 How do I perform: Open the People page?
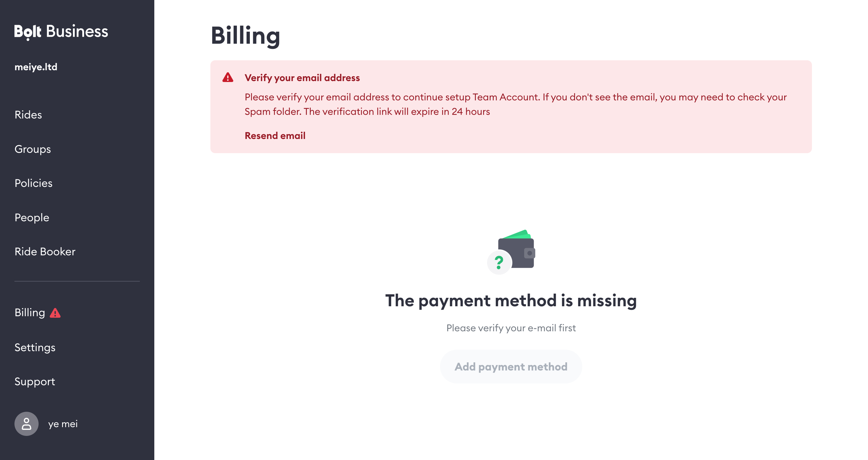[x=32, y=217]
